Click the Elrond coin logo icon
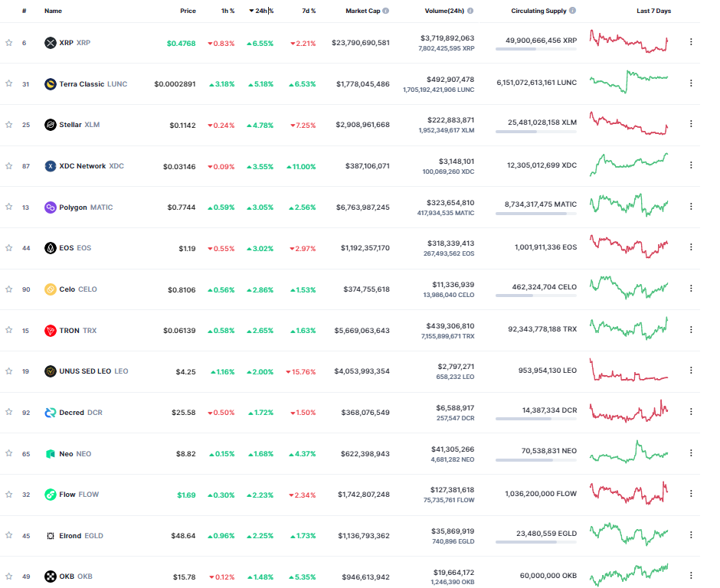Viewport: 720px width, 588px height. click(50, 536)
